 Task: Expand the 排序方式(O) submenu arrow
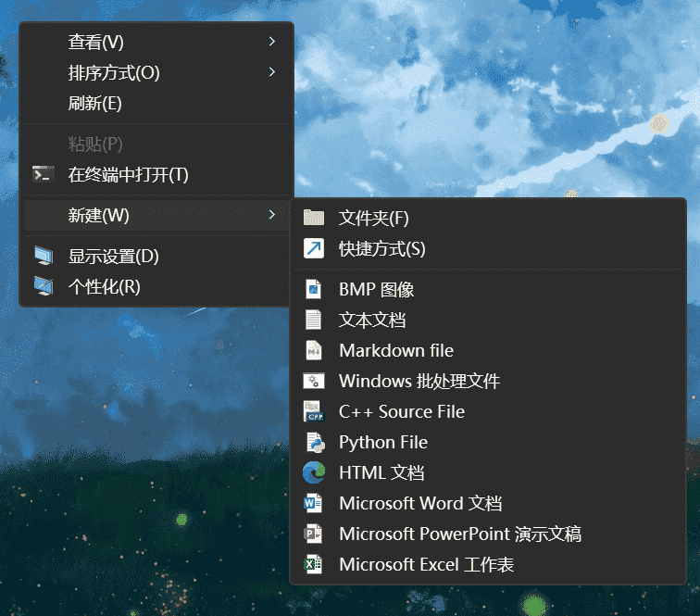tap(271, 72)
